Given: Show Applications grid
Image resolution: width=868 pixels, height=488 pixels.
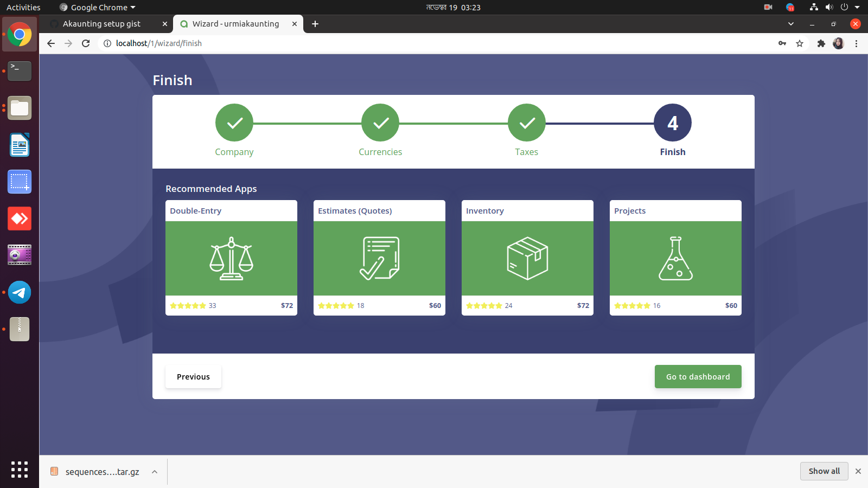Looking at the screenshot, I should tap(20, 470).
